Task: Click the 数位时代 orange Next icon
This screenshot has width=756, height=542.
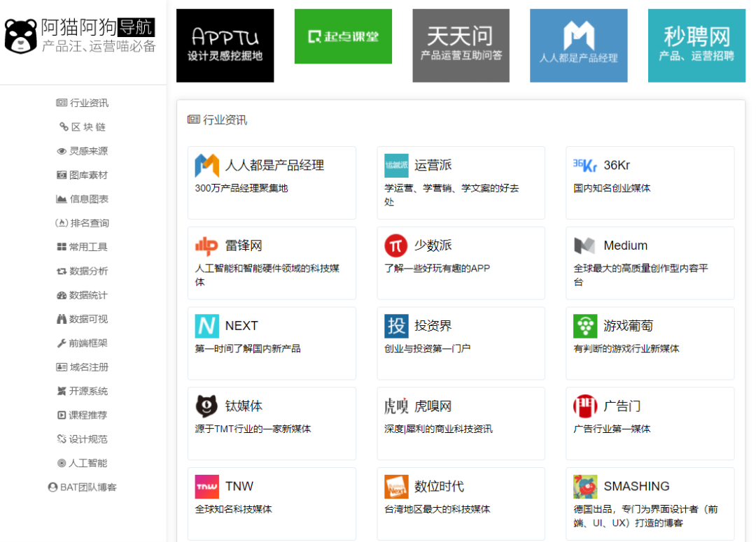Action: 396,487
